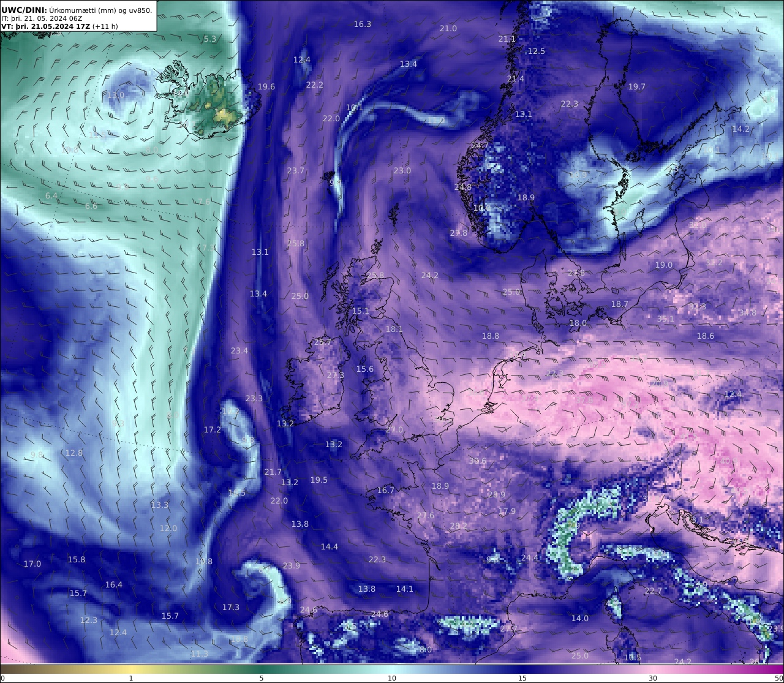Click the map value 18.8

tap(491, 336)
